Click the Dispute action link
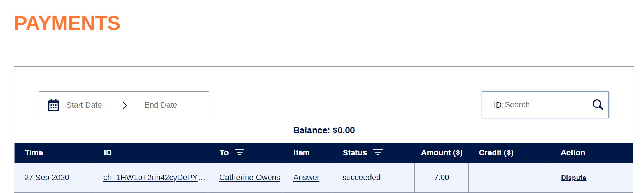This screenshot has height=193, width=644. [x=574, y=178]
